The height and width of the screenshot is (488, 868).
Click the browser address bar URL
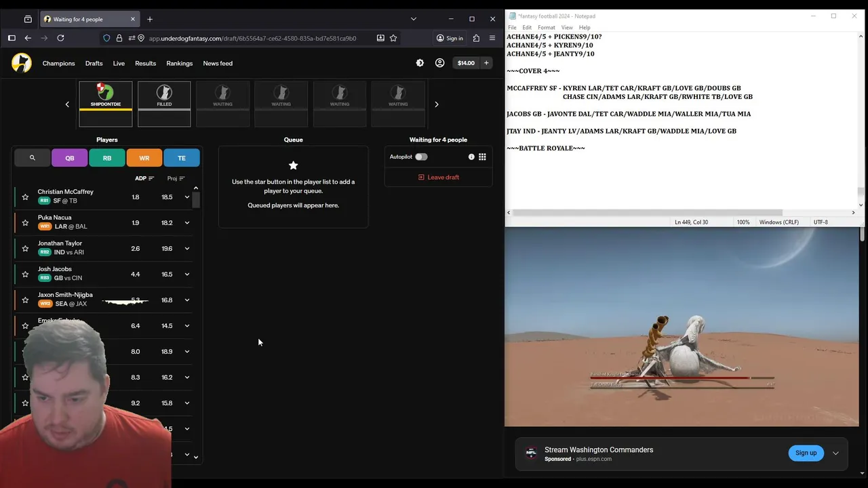tap(252, 38)
